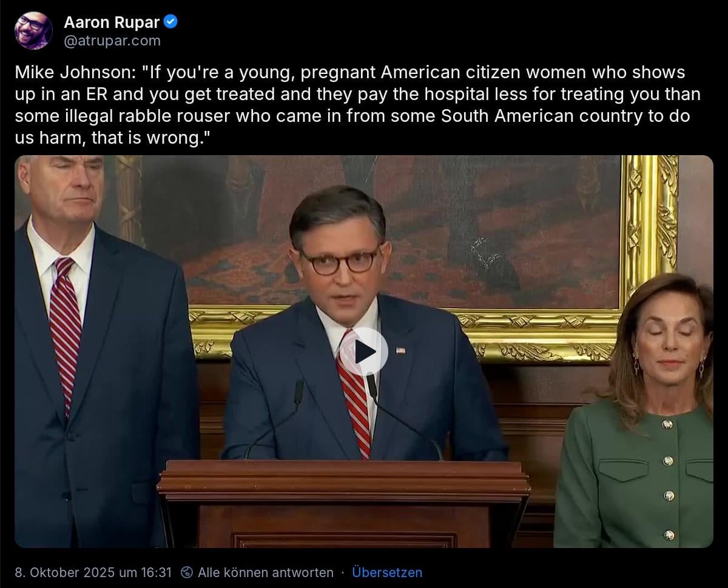Click the flag lapel pin on the speaker's jacket
This screenshot has width=728, height=588.
tap(400, 350)
